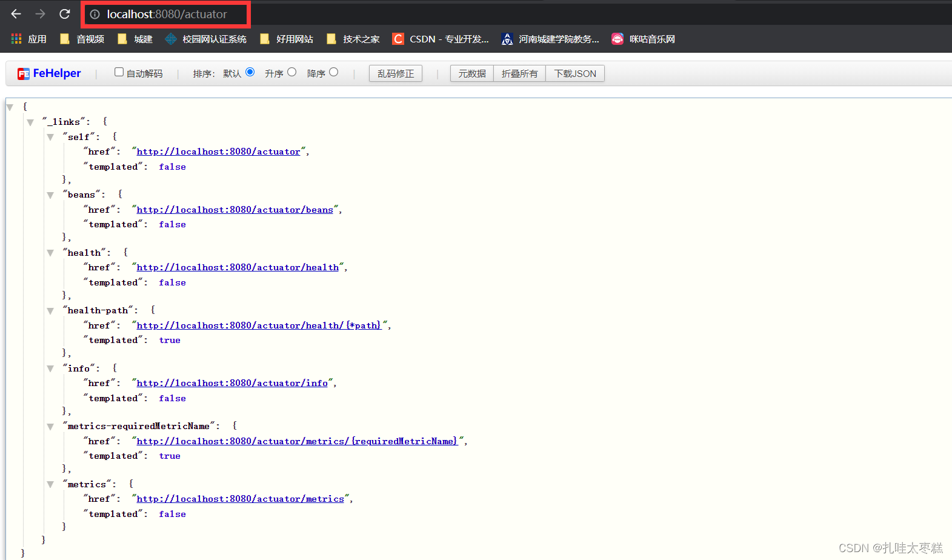Open the actuator/beans link
The image size is (952, 560).
[x=235, y=210]
